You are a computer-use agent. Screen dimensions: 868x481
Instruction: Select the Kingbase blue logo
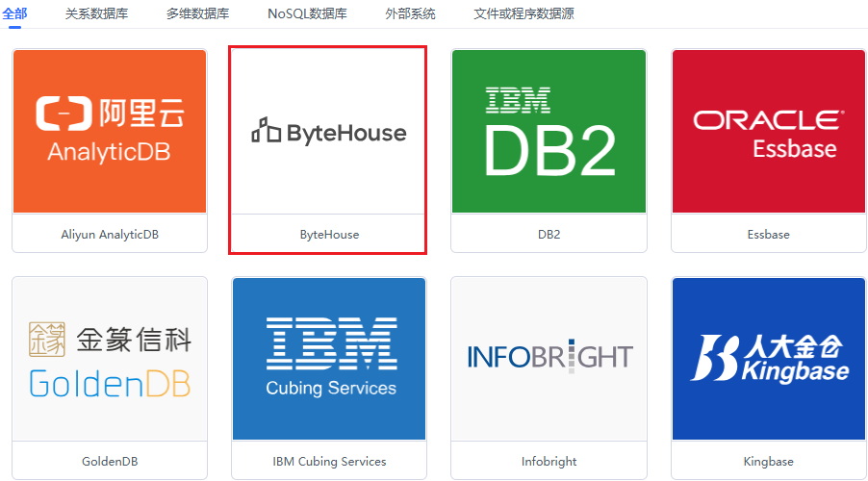[768, 359]
